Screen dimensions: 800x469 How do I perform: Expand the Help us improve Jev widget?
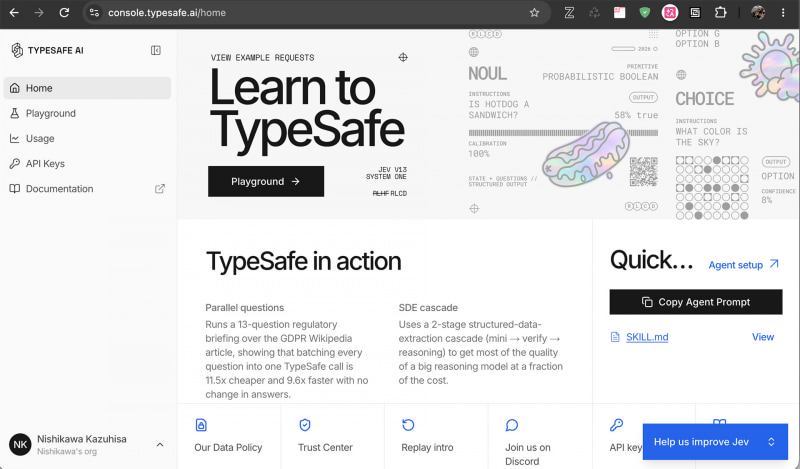pos(715,442)
